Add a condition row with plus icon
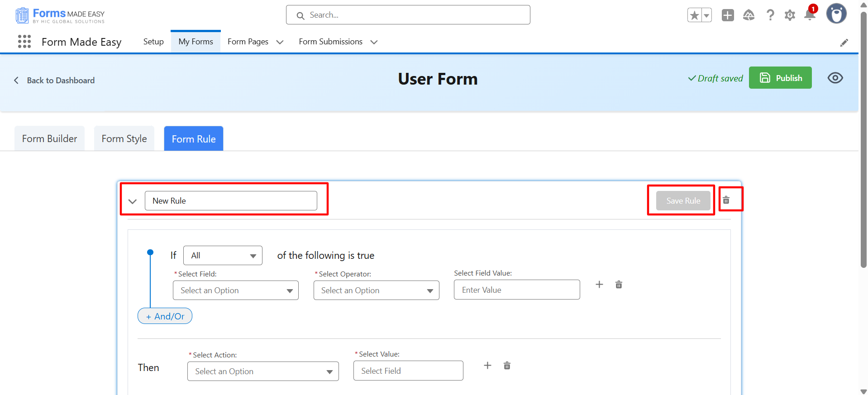 [599, 285]
